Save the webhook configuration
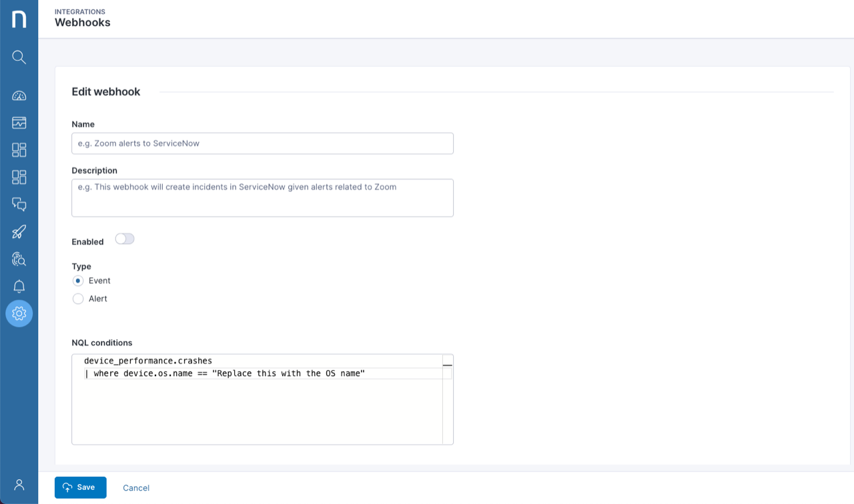Image resolution: width=854 pixels, height=504 pixels. pyautogui.click(x=80, y=487)
